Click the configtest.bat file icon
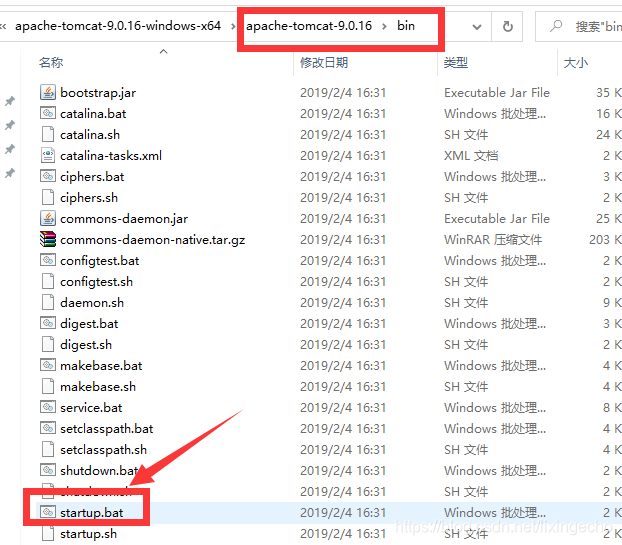622x545 pixels. click(x=48, y=261)
